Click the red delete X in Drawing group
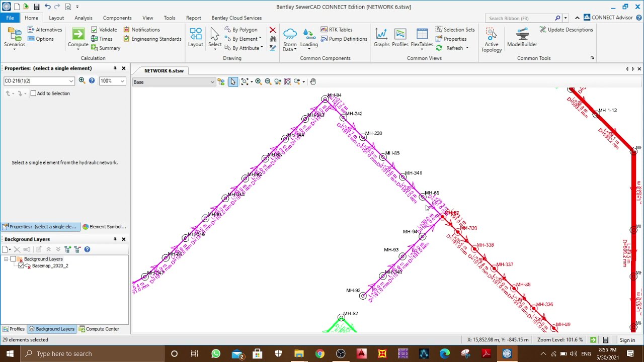Screen dimensions: 644x362 (273, 30)
